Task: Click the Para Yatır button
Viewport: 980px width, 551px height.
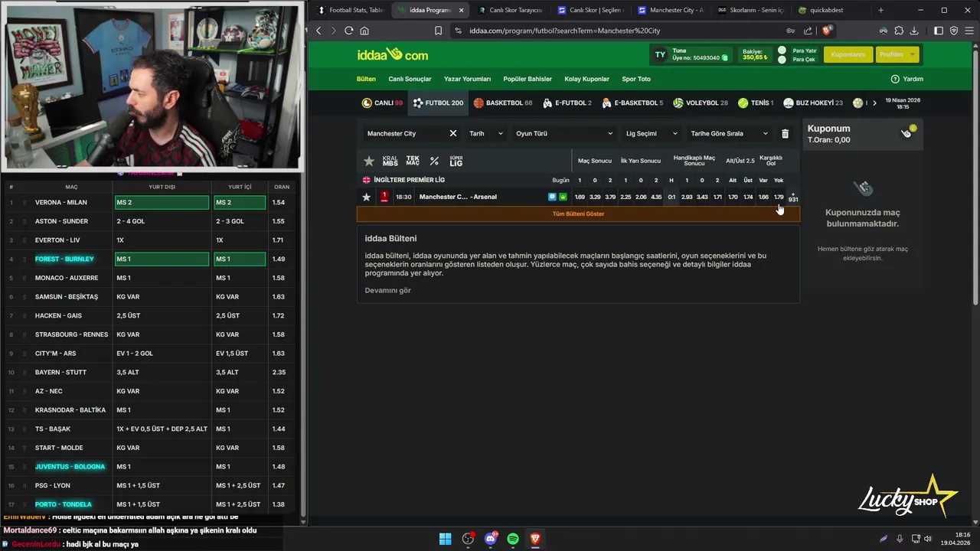Action: coord(804,51)
